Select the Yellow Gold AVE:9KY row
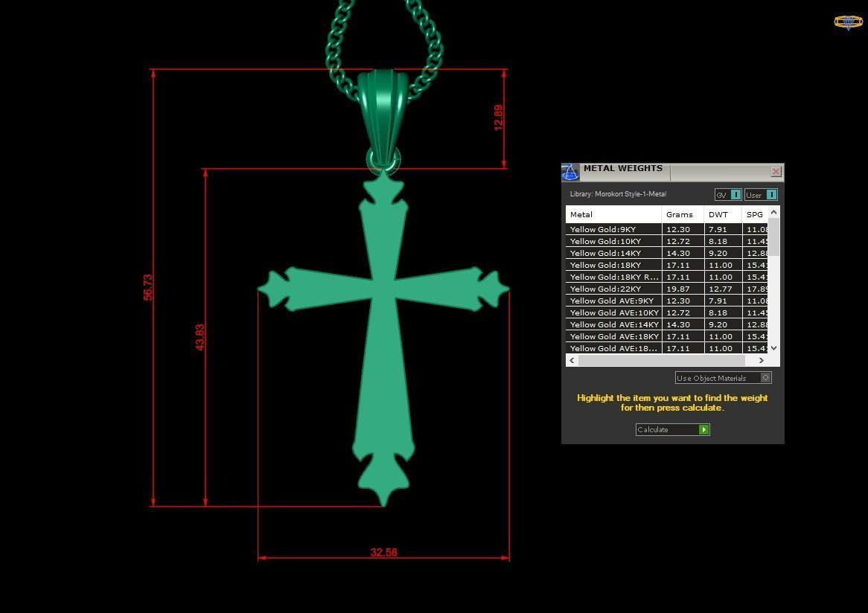This screenshot has height=613, width=868. point(667,301)
